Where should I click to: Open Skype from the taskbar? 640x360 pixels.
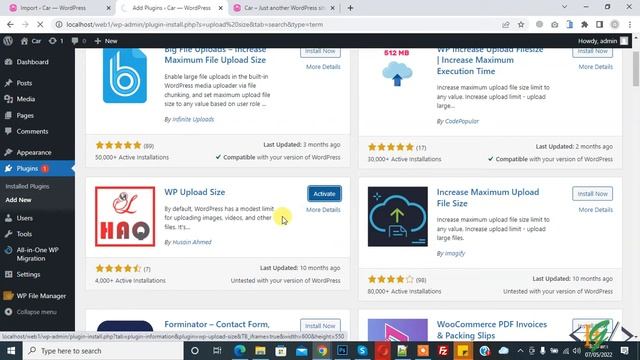(x=362, y=351)
